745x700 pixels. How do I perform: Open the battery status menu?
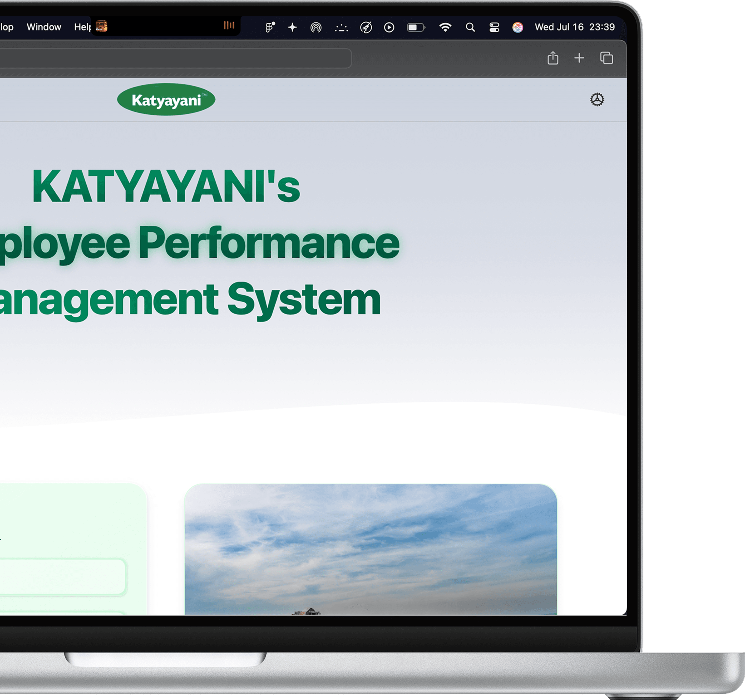click(416, 27)
